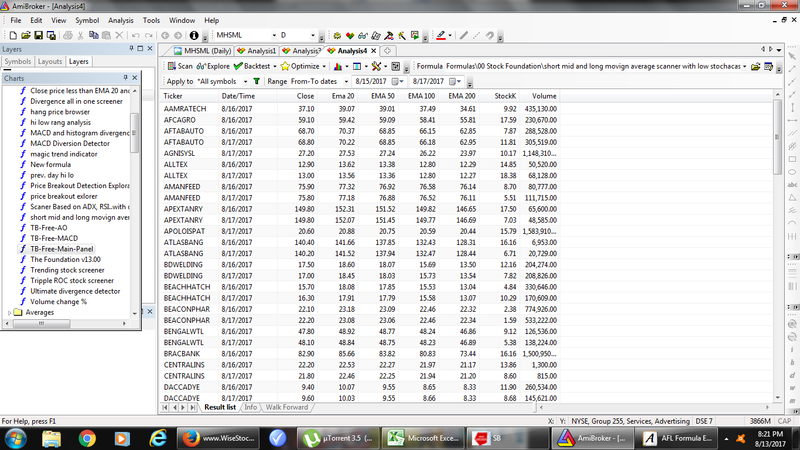Switch to the MHSML (Daily) tab
Screen dimensions: 800x450
click(202, 51)
